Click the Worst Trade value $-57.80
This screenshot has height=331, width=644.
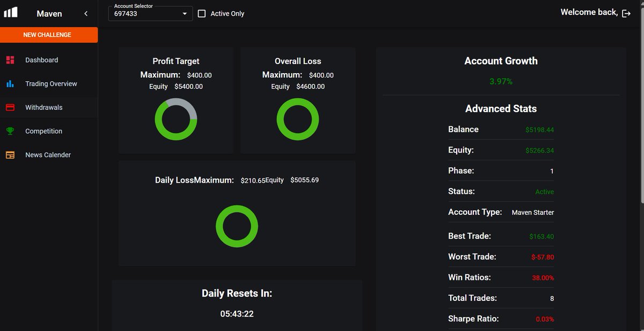pyautogui.click(x=543, y=257)
